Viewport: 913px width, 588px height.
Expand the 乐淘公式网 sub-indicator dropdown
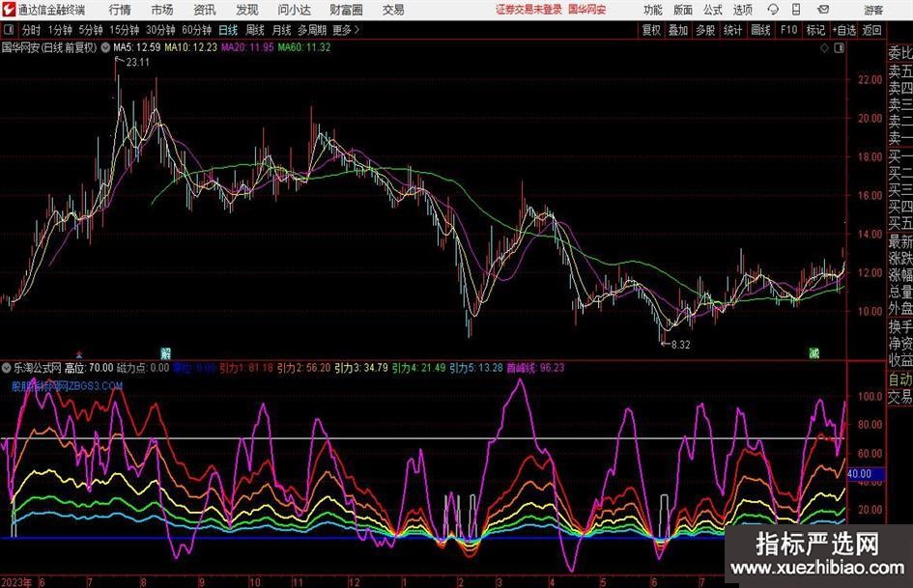pyautogui.click(x=7, y=368)
